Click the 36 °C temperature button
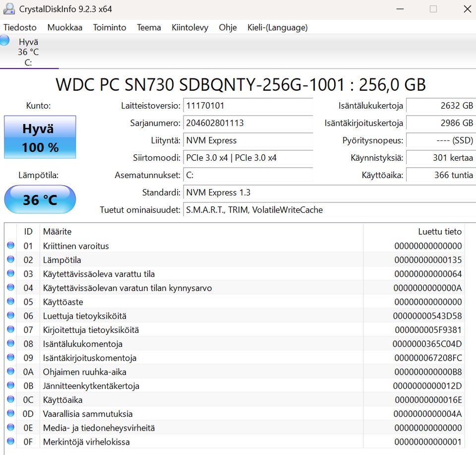This screenshot has height=455, width=476. point(40,199)
